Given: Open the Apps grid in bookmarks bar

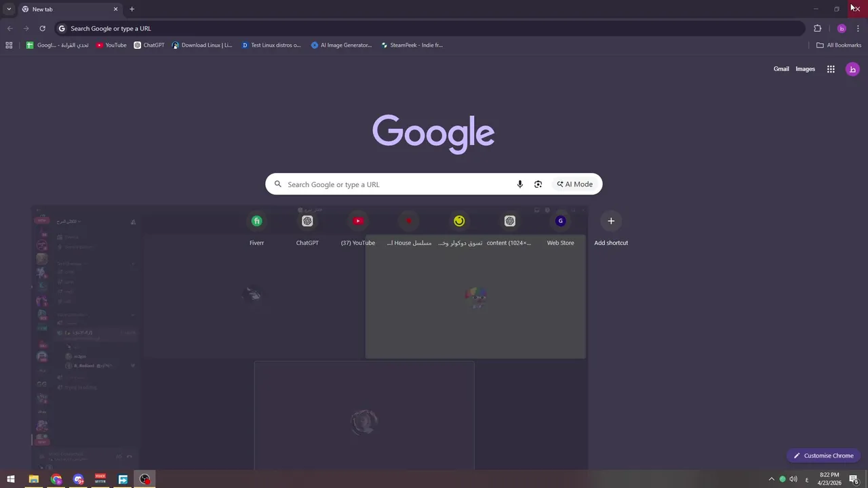Looking at the screenshot, I should click(9, 45).
